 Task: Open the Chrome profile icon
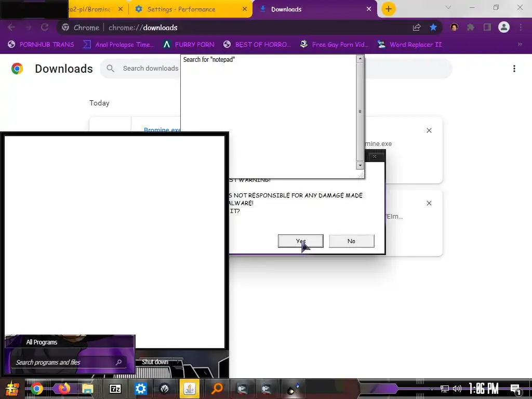click(x=504, y=27)
